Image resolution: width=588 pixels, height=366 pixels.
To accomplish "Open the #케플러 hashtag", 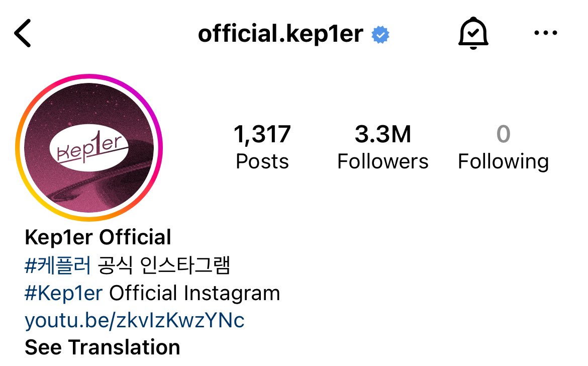I will (x=58, y=265).
